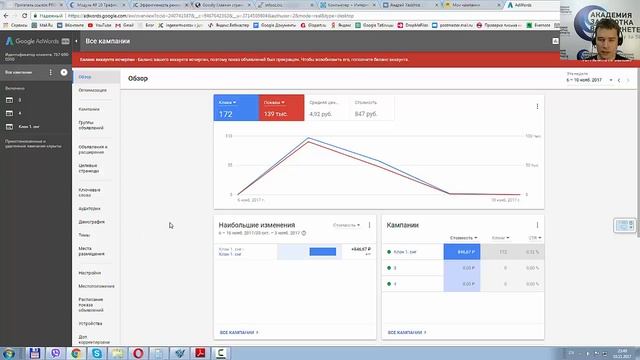Click campaign 4 row in Кампании card
This screenshot has width=640, height=360.
[463, 284]
